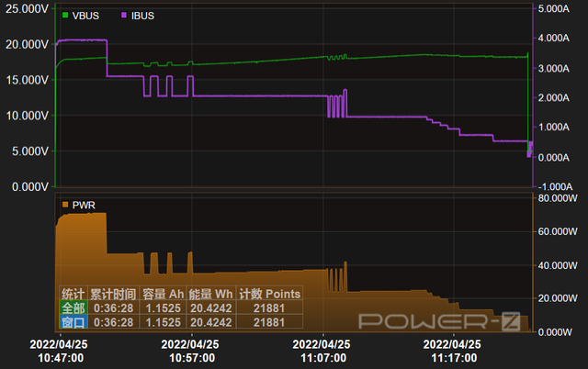Image resolution: width=588 pixels, height=369 pixels.
Task: Toggle the IBUS legend label
Action: click(x=142, y=16)
